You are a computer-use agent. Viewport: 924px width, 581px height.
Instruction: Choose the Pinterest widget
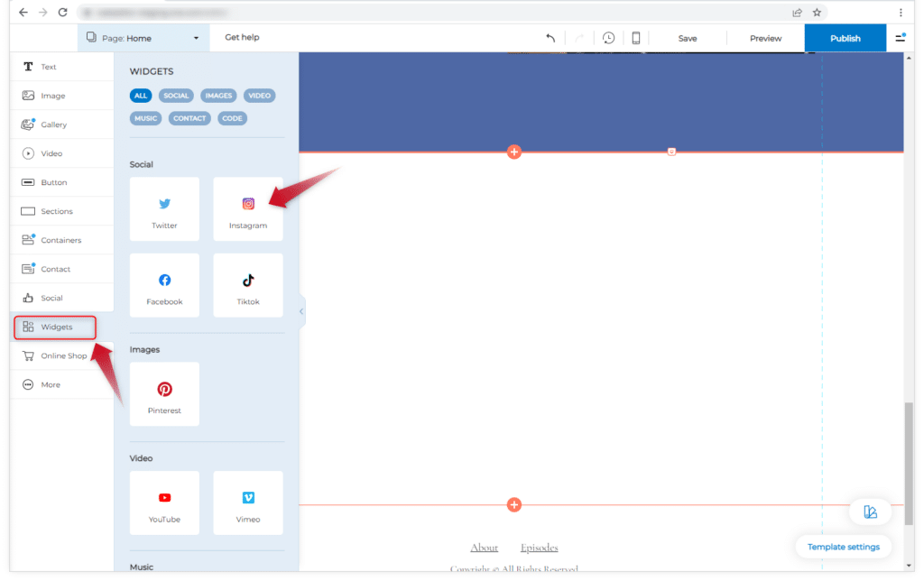[x=164, y=394]
